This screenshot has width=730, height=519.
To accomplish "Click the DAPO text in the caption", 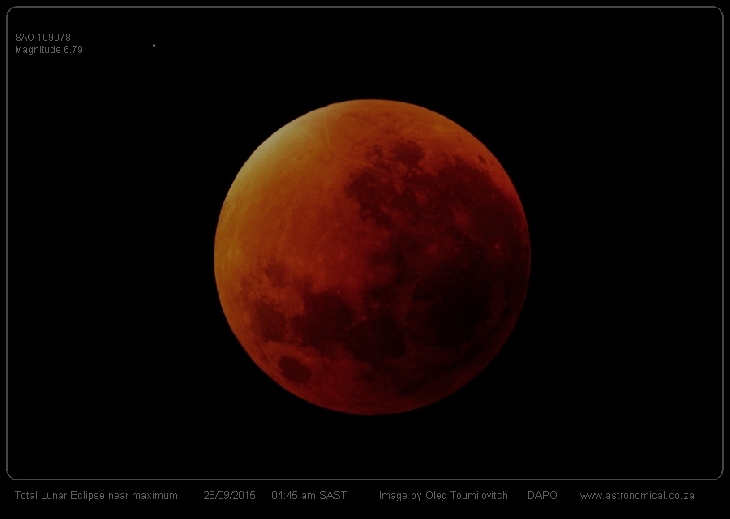I will point(542,495).
